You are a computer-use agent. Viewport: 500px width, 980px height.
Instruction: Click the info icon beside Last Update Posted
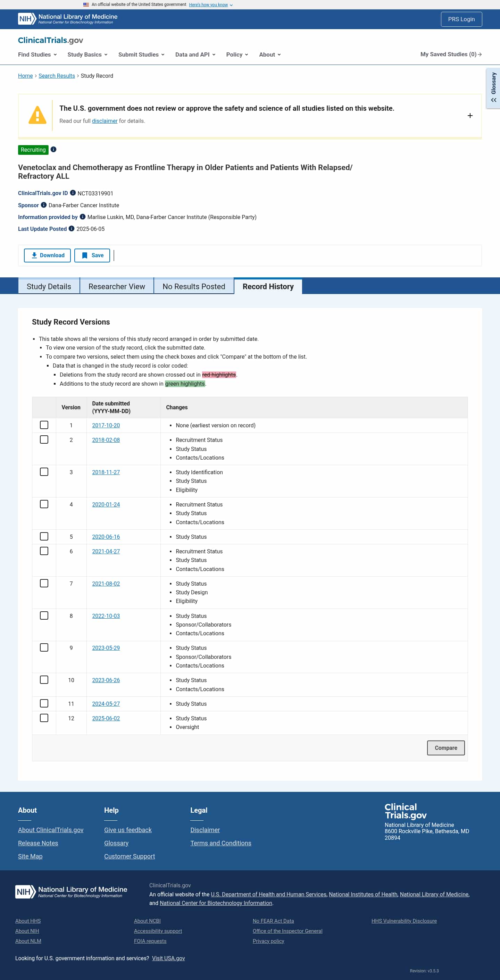tap(72, 229)
